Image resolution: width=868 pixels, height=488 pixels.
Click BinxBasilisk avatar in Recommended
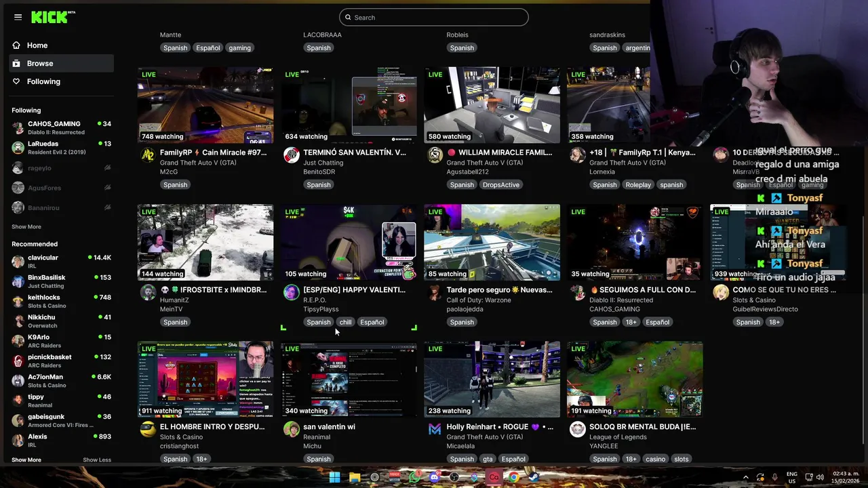[18, 281]
